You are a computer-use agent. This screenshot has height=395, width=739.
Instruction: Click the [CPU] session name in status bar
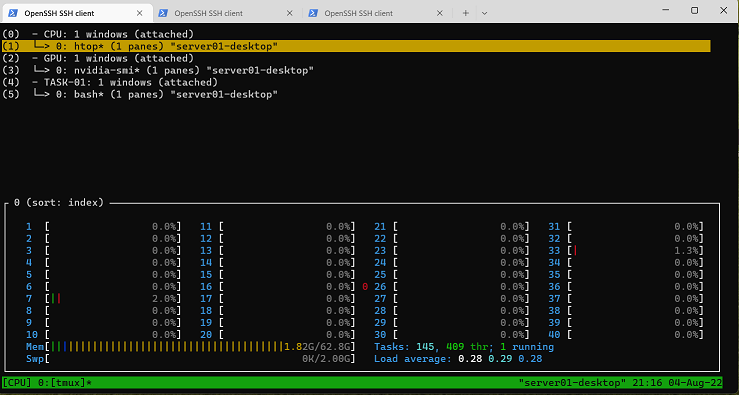point(16,382)
